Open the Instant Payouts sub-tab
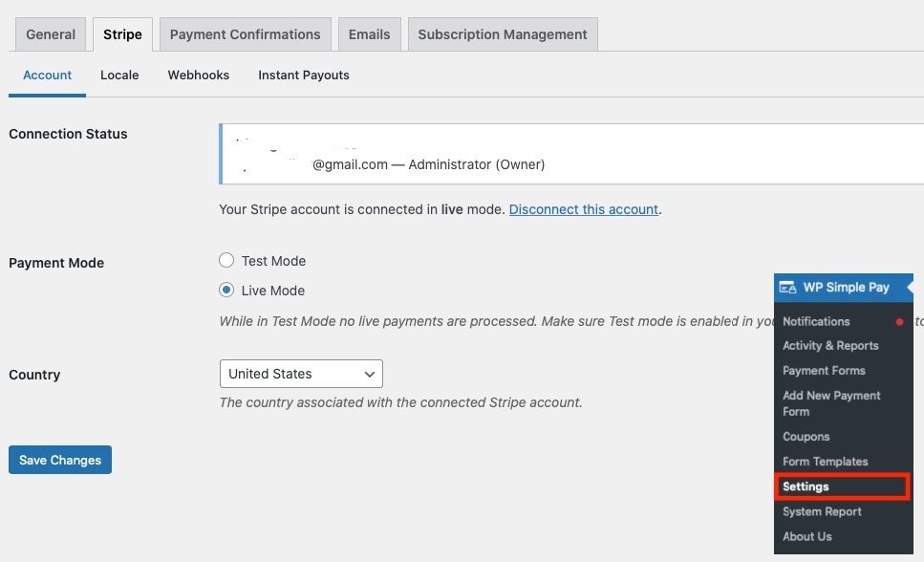Screen dimensions: 924x562 [304, 76]
